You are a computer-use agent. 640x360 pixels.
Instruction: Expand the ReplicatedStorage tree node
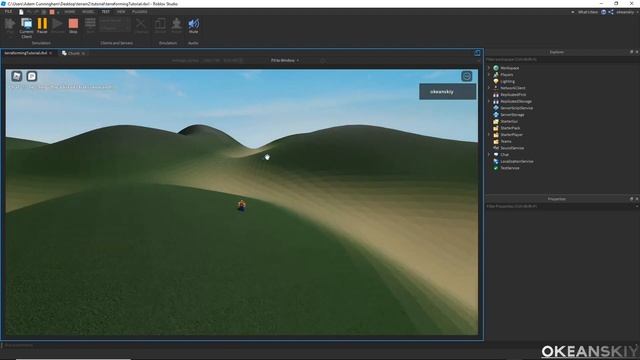[x=489, y=101]
